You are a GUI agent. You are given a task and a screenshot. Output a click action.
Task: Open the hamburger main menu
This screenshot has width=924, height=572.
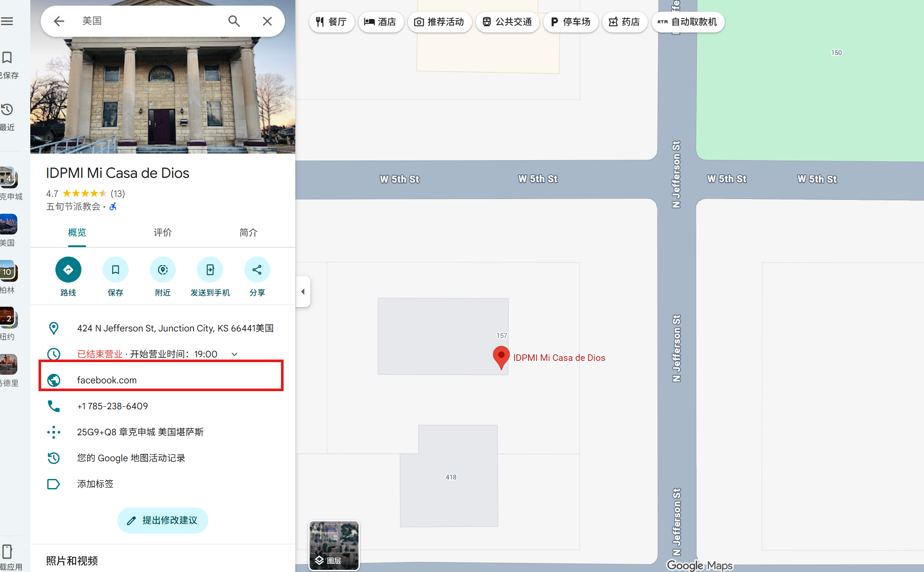tap(7, 21)
